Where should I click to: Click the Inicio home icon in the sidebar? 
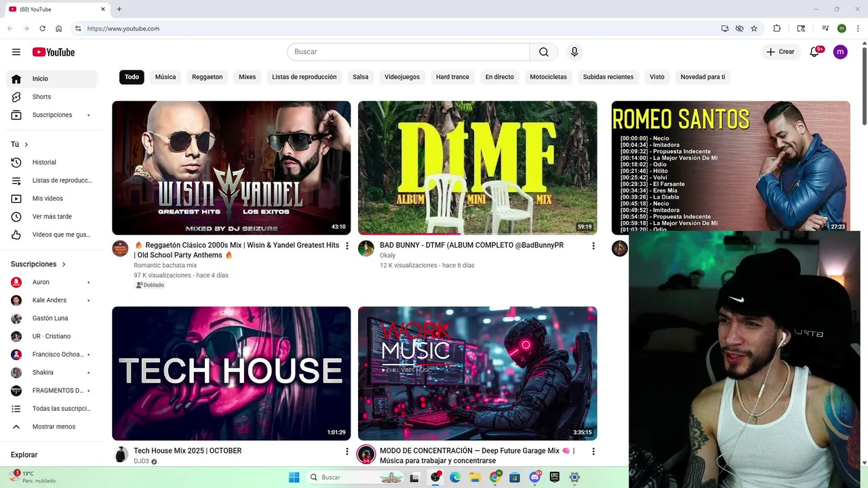pyautogui.click(x=16, y=79)
